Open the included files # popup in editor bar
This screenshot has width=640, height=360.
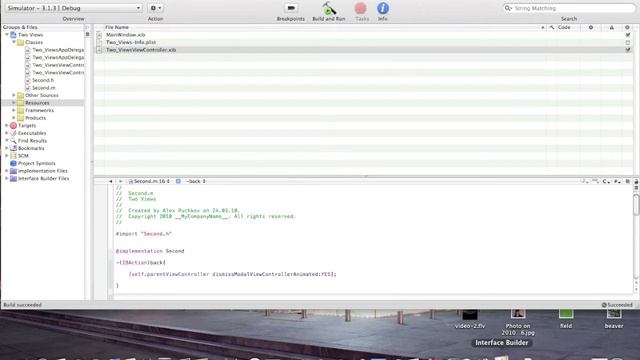pyautogui.click(x=617, y=181)
